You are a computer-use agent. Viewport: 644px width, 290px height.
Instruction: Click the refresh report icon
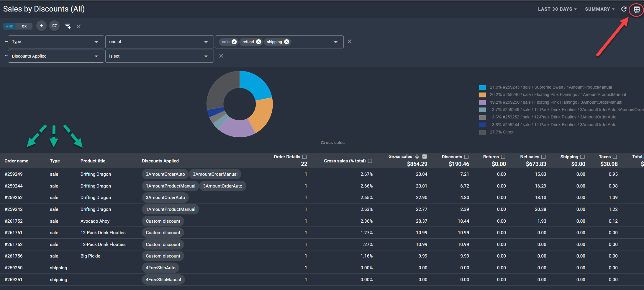point(624,9)
